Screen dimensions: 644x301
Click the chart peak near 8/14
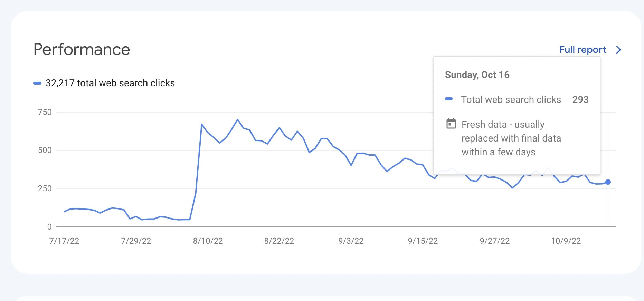[x=238, y=120]
